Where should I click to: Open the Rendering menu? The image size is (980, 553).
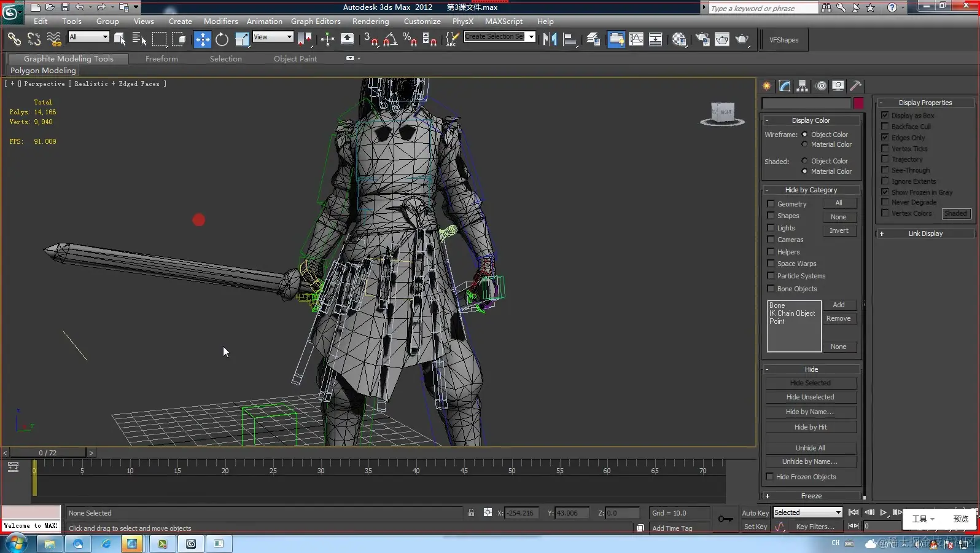click(370, 21)
